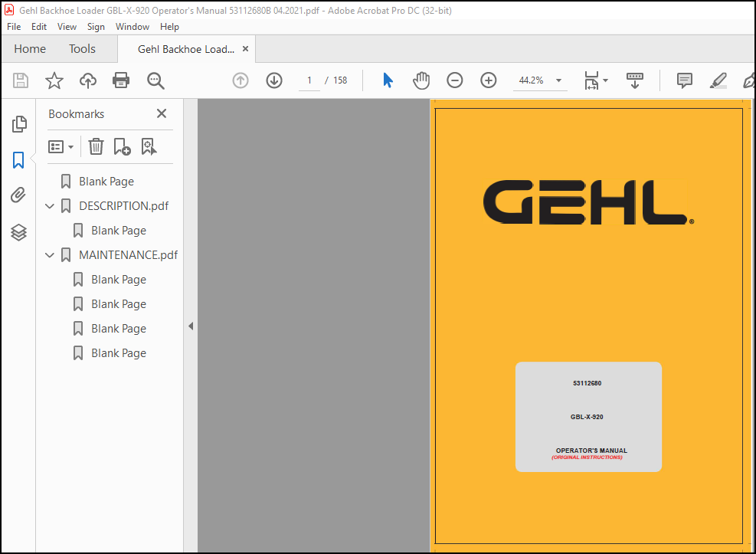Viewport: 756px width, 554px height.
Task: Zoom out with minus circle
Action: coord(455,80)
